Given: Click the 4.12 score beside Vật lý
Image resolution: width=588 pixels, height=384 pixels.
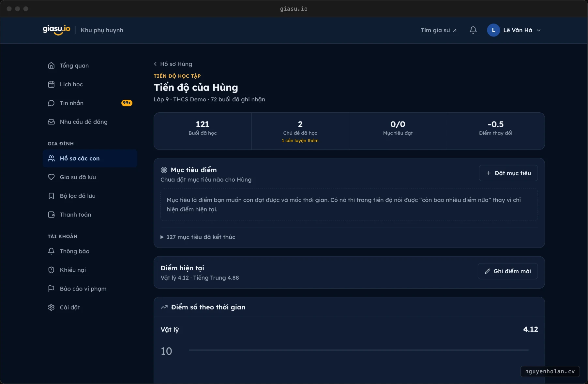Looking at the screenshot, I should [531, 329].
